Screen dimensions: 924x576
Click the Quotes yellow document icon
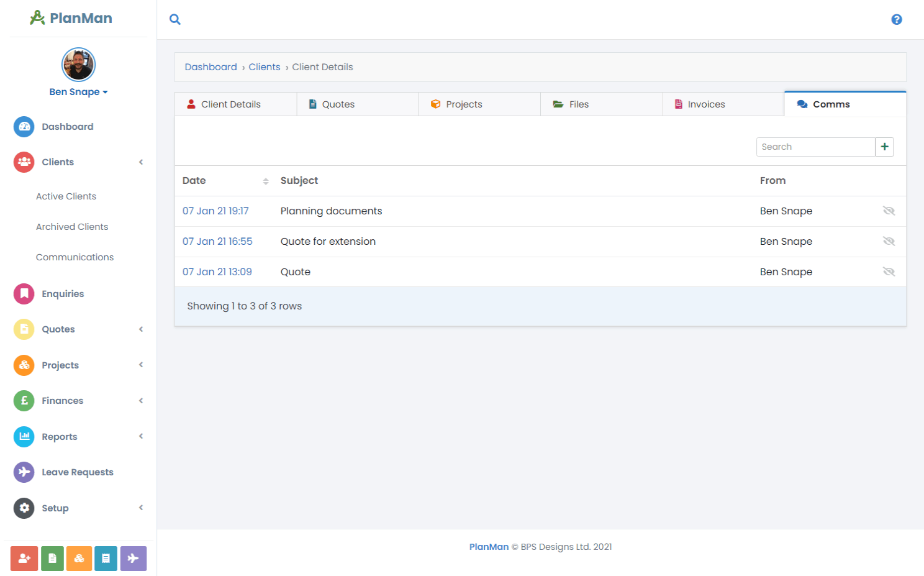click(24, 329)
